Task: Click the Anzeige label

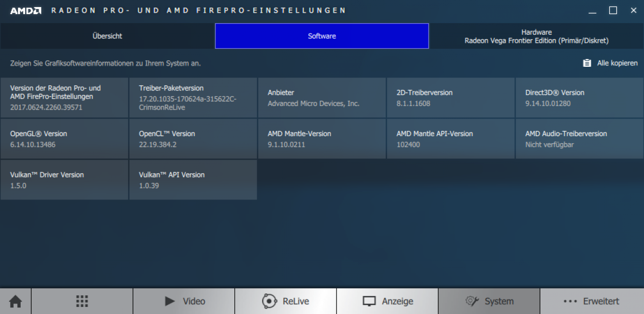Action: click(x=397, y=301)
